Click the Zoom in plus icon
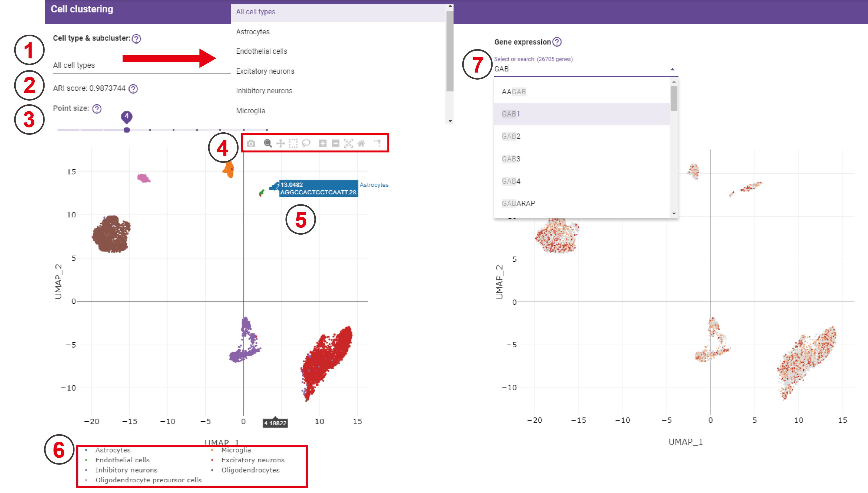Image resolution: width=868 pixels, height=493 pixels. pyautogui.click(x=323, y=144)
